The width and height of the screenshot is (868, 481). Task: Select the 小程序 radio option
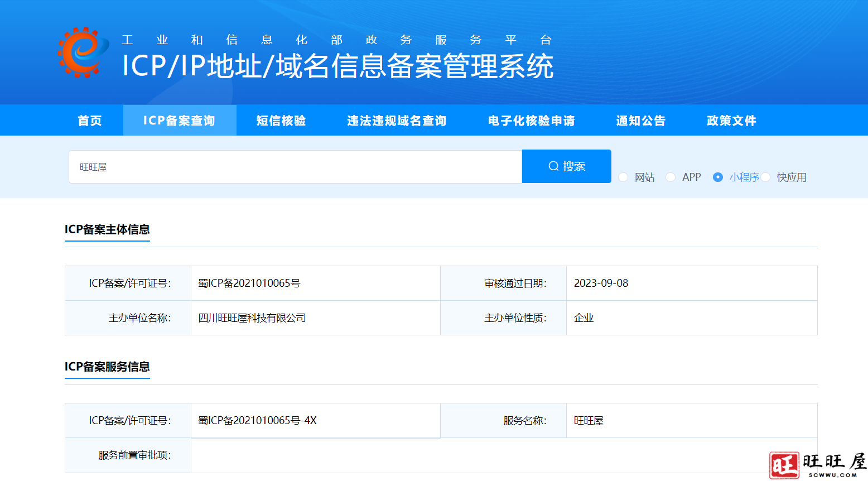(717, 177)
